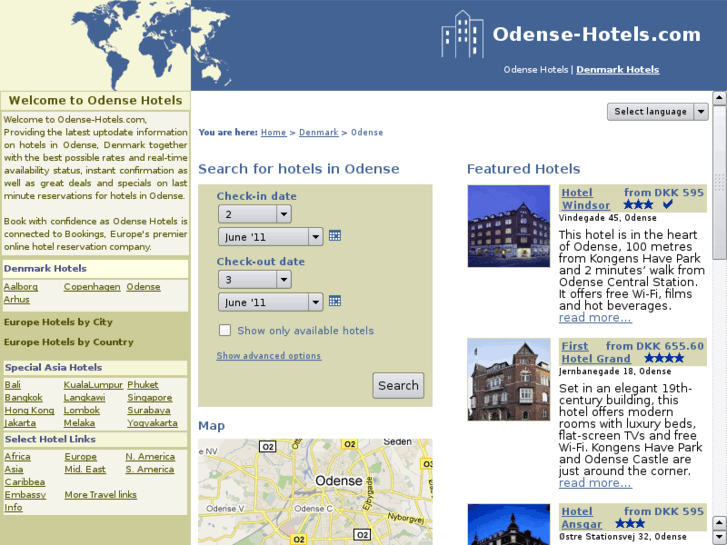Open the Yogyakarta hotels link
This screenshot has height=545, width=727.
tap(153, 423)
